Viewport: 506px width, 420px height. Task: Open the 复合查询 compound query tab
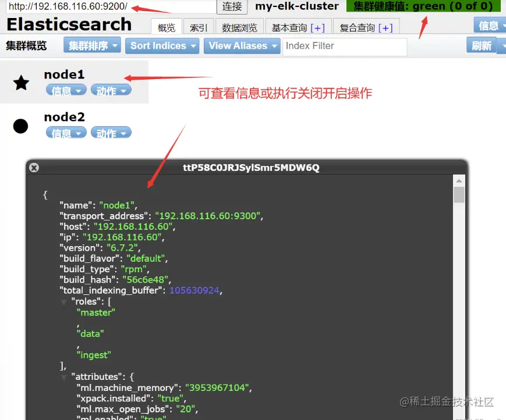[366, 26]
